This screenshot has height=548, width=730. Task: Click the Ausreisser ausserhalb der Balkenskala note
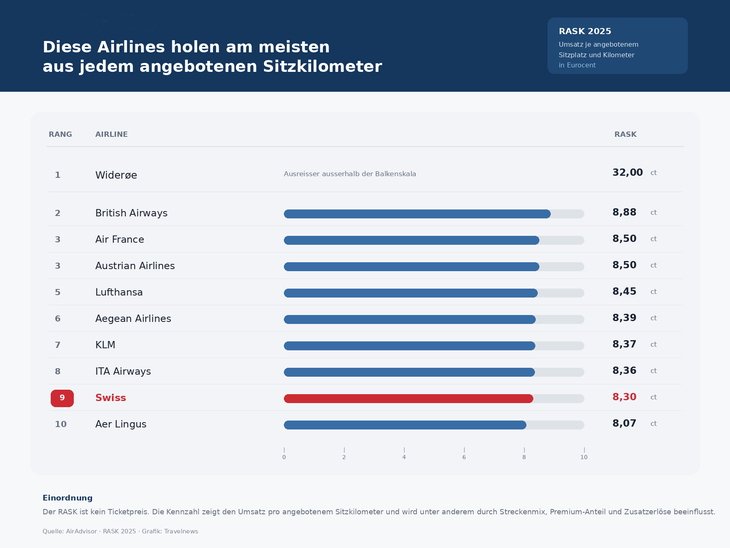coord(350,174)
